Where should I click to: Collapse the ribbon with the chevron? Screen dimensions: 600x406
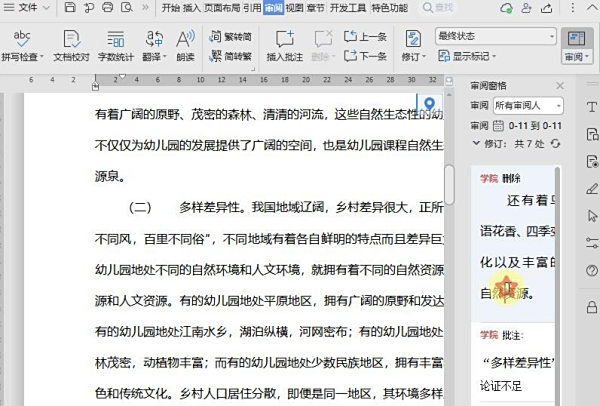(x=592, y=8)
